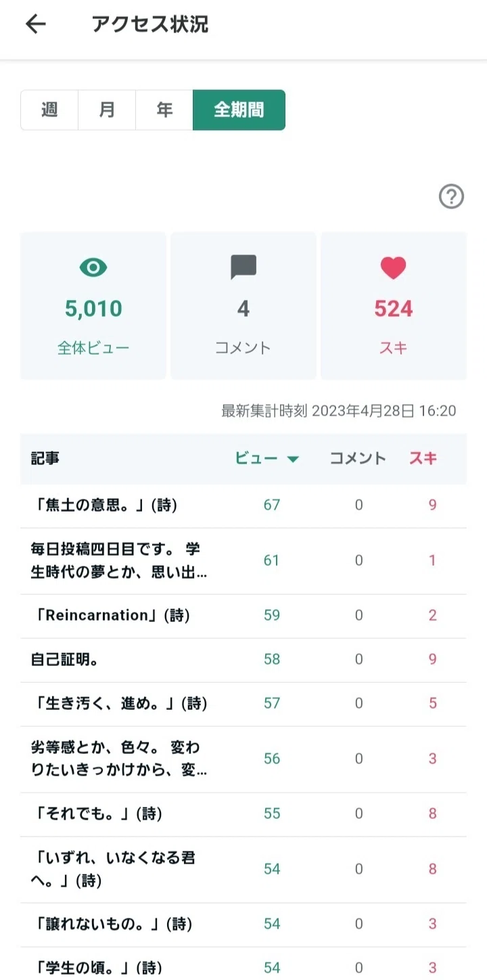Select the 年 period tab
This screenshot has height=980, width=487.
point(164,110)
